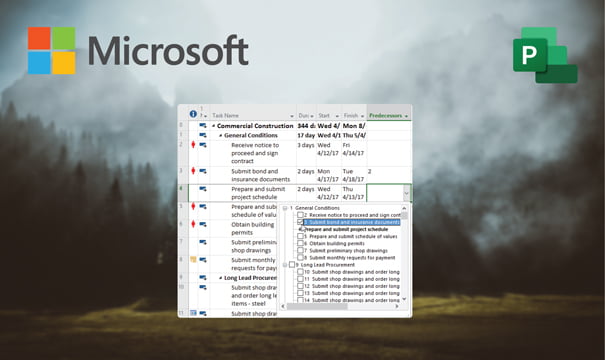605x360 pixels.
Task: Uncheck item 3 Submit bond and insurance checkbox
Action: [300, 222]
